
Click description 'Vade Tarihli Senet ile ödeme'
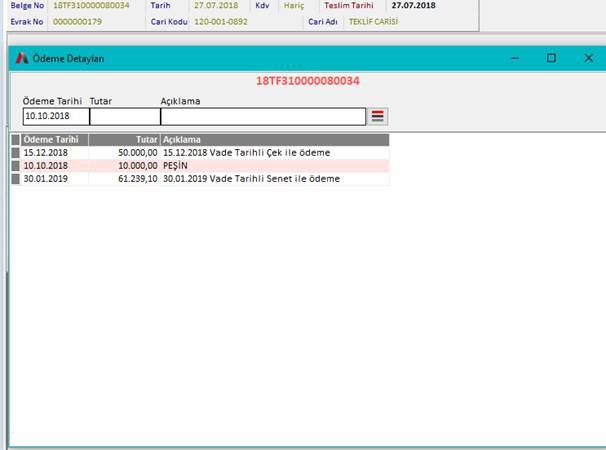(x=275, y=179)
